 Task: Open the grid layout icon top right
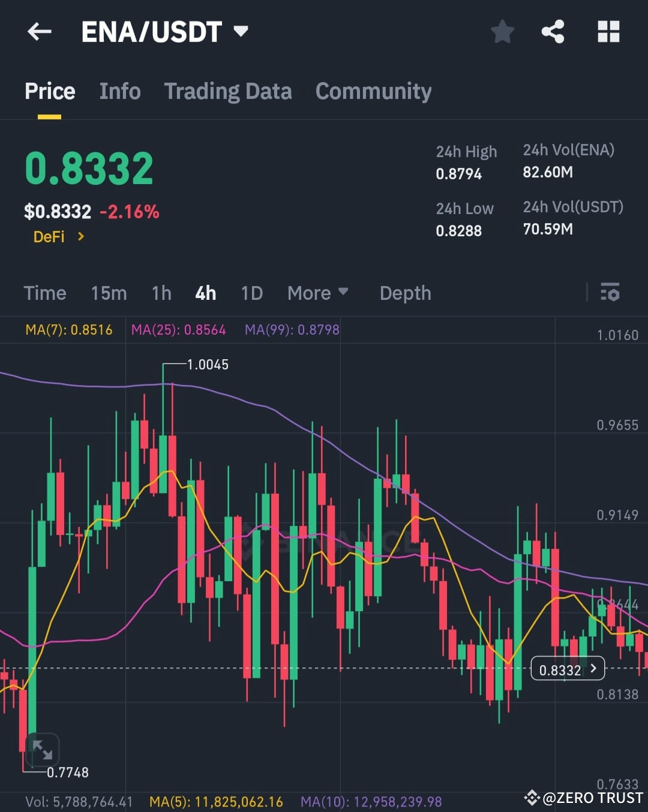point(608,32)
